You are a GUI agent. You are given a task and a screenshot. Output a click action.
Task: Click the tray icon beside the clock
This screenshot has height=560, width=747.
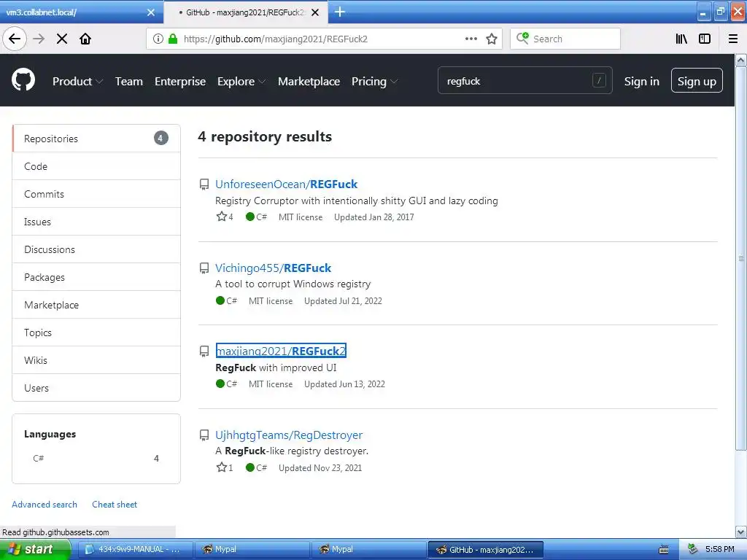click(693, 549)
